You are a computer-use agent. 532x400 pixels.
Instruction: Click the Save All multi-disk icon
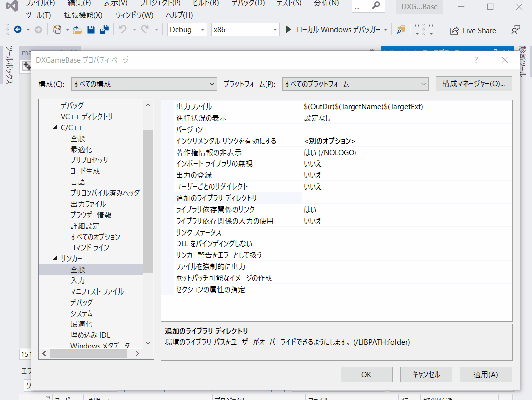click(104, 30)
